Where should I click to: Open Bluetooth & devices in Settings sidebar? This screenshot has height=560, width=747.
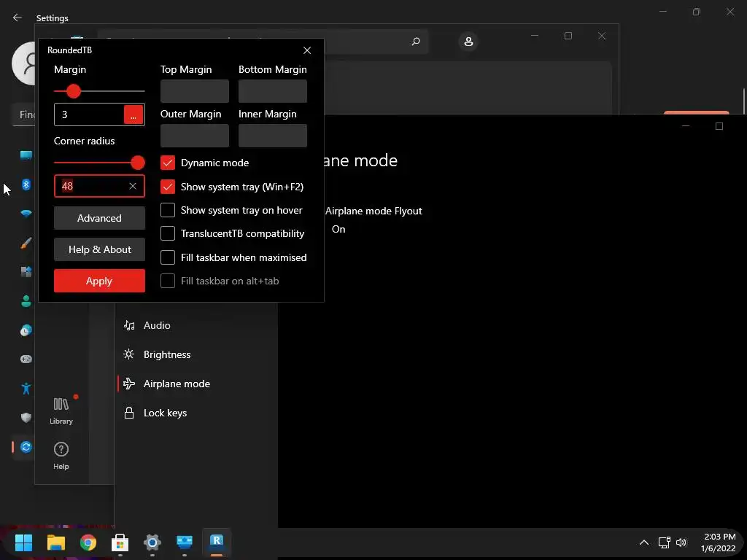coord(26,184)
